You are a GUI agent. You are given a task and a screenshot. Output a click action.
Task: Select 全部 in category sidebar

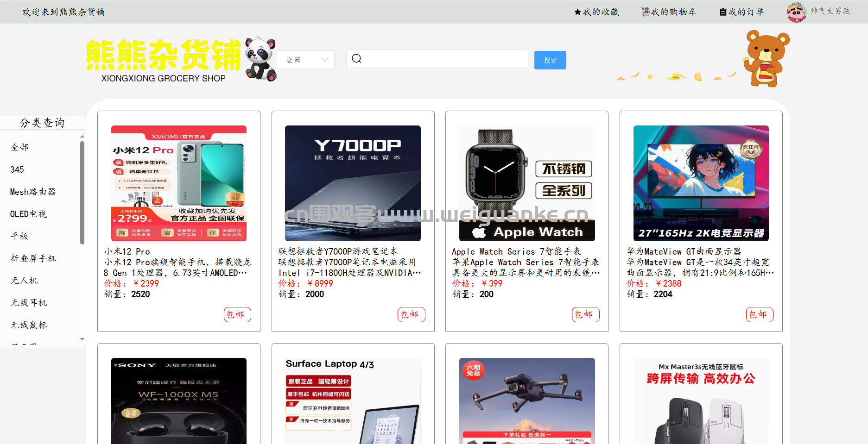coord(20,147)
